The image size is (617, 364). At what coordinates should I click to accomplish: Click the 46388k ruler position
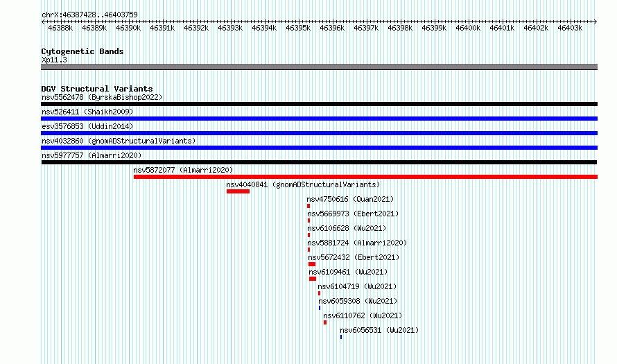pos(60,28)
